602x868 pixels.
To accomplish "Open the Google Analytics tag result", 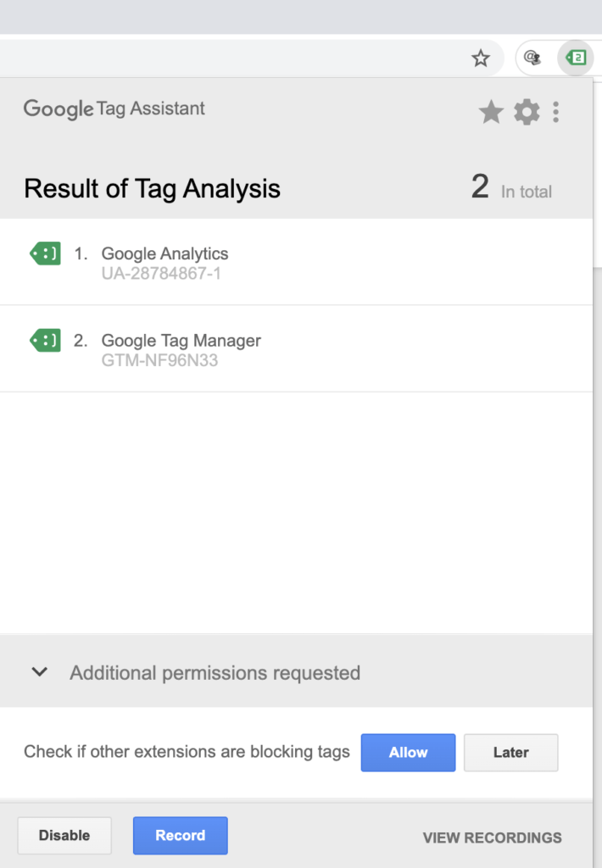I will click(164, 253).
